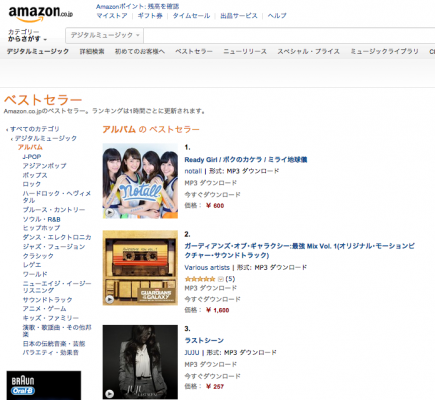Open the Ready Girl album title link

pos(246,160)
